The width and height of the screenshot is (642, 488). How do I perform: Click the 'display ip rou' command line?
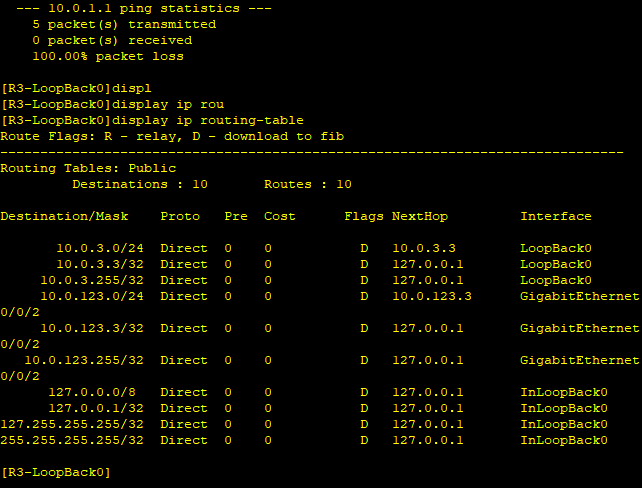click(168, 104)
